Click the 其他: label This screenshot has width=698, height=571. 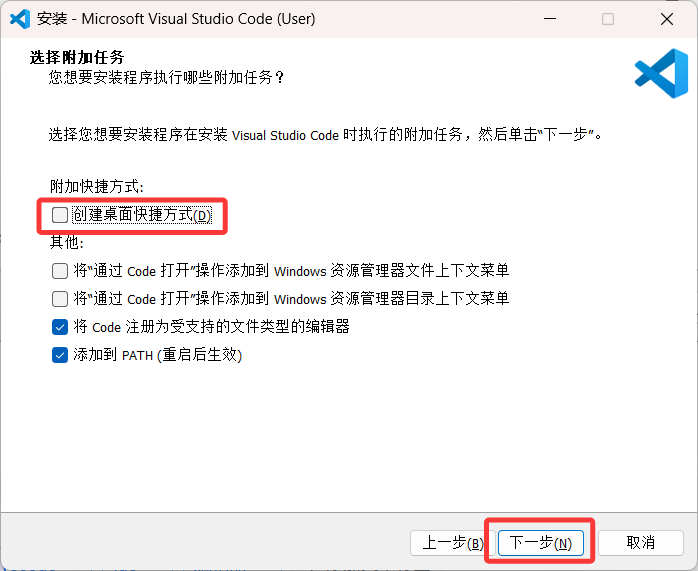tap(67, 242)
